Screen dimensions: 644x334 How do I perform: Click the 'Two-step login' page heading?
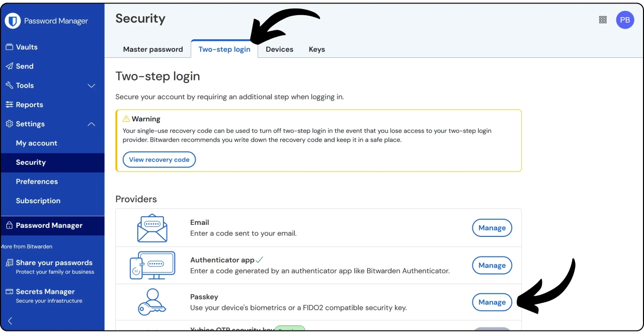(x=157, y=76)
